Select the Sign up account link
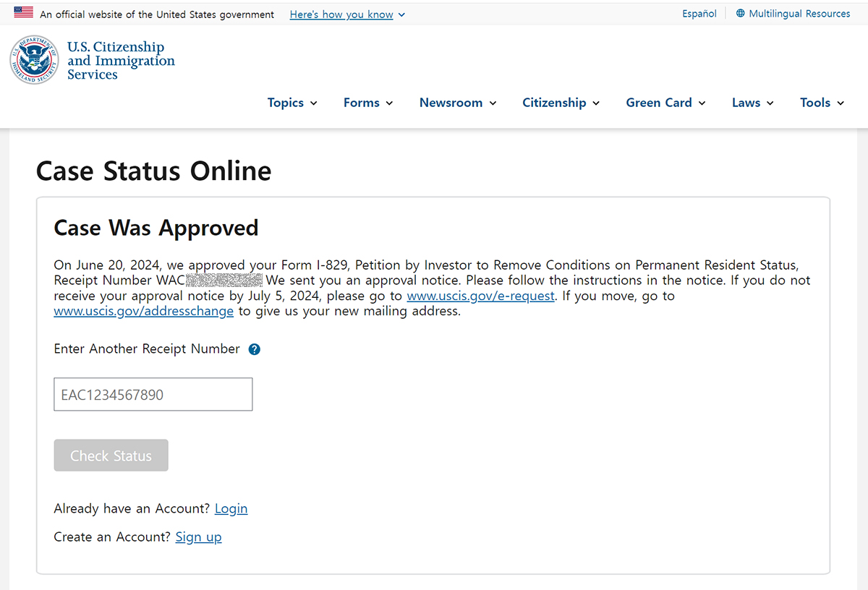Screen dimensions: 868x590 click(198, 537)
